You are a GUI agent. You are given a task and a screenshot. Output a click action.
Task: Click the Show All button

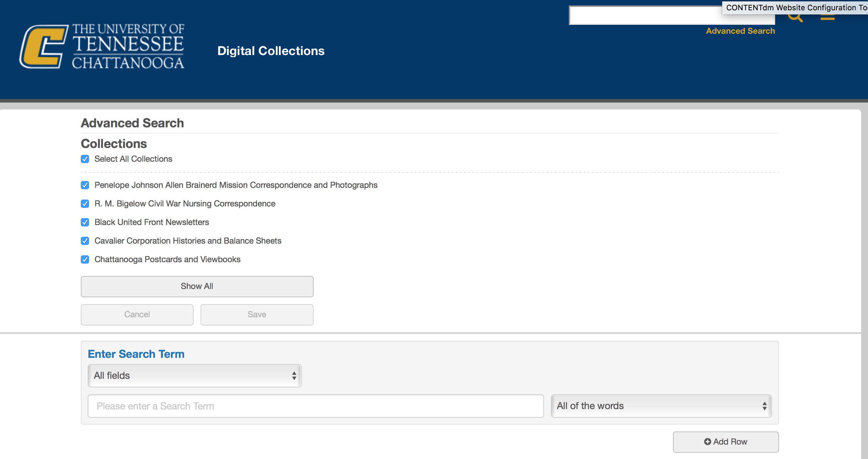197,286
